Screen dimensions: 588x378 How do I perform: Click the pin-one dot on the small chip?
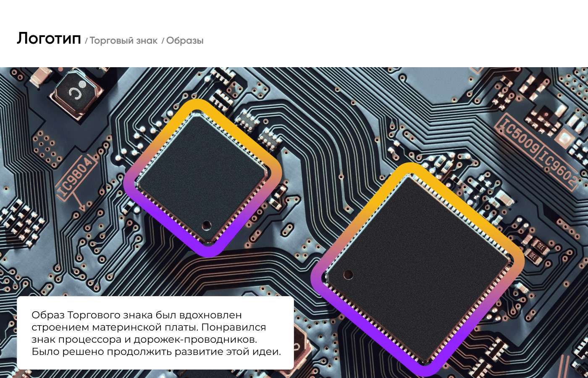click(x=207, y=225)
